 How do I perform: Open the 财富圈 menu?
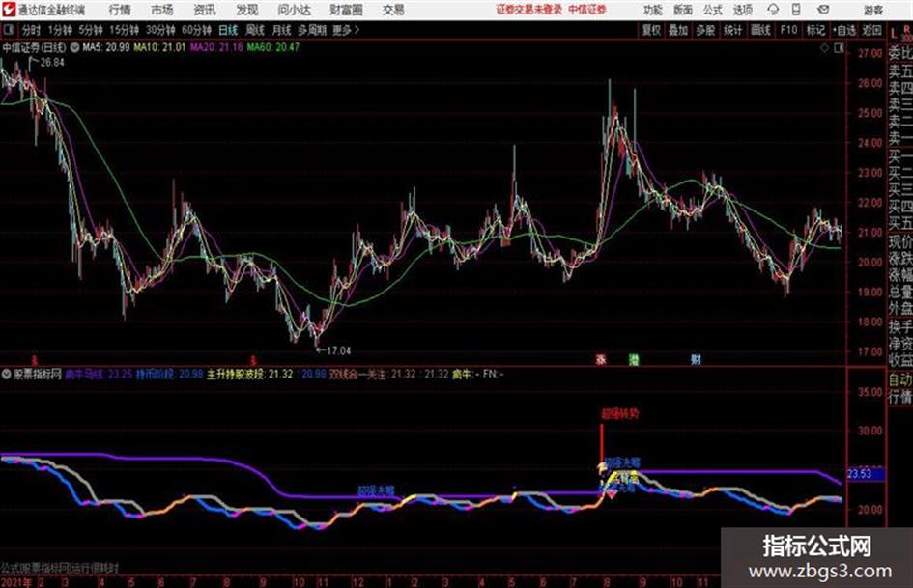pos(346,10)
